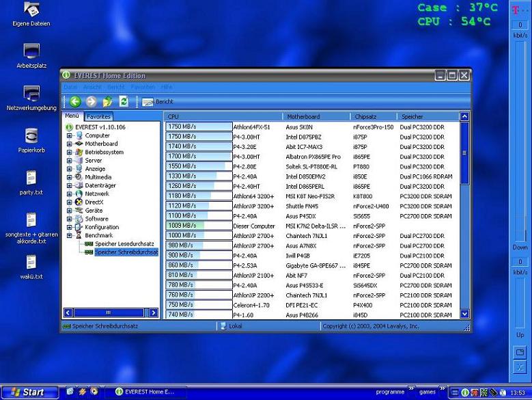Expand the Geräte tree node
This screenshot has height=400, width=532.
pyautogui.click(x=70, y=211)
